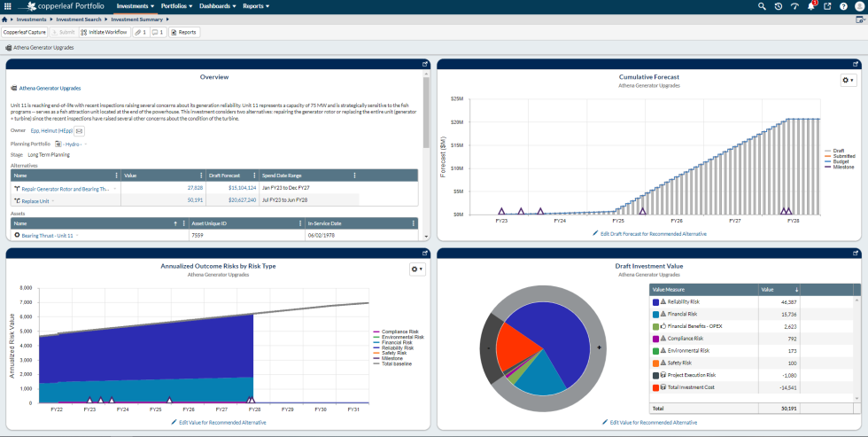The height and width of the screenshot is (437, 868).
Task: Open notifications bell icon
Action: [x=810, y=6]
